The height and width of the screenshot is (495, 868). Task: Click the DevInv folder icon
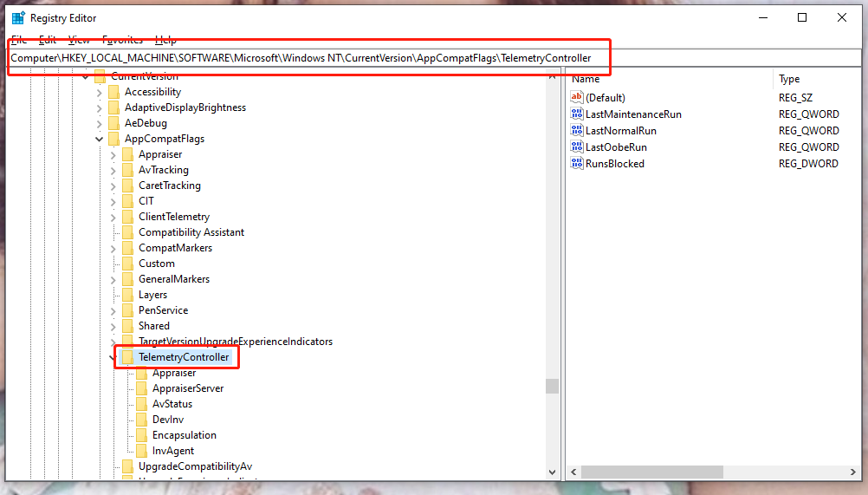click(x=142, y=419)
